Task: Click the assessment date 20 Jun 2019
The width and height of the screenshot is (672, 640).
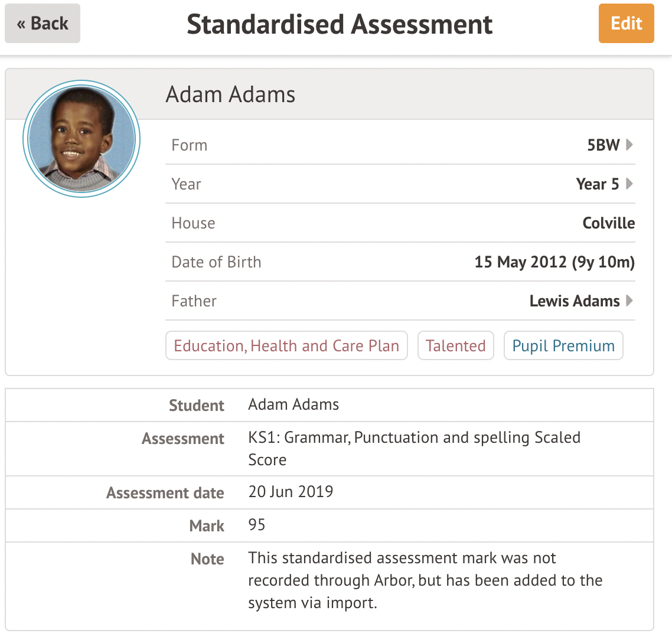Action: coord(291,492)
